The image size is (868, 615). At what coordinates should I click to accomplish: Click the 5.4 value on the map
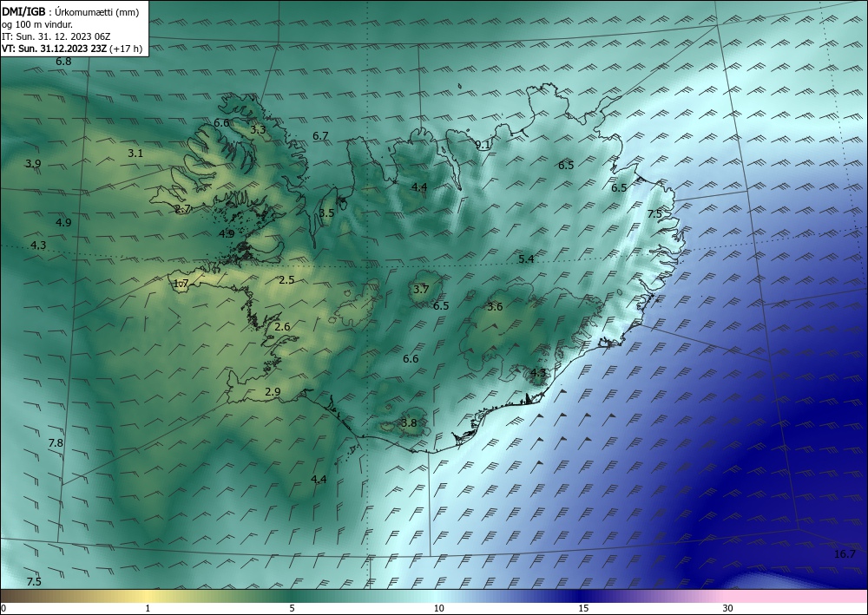[526, 258]
